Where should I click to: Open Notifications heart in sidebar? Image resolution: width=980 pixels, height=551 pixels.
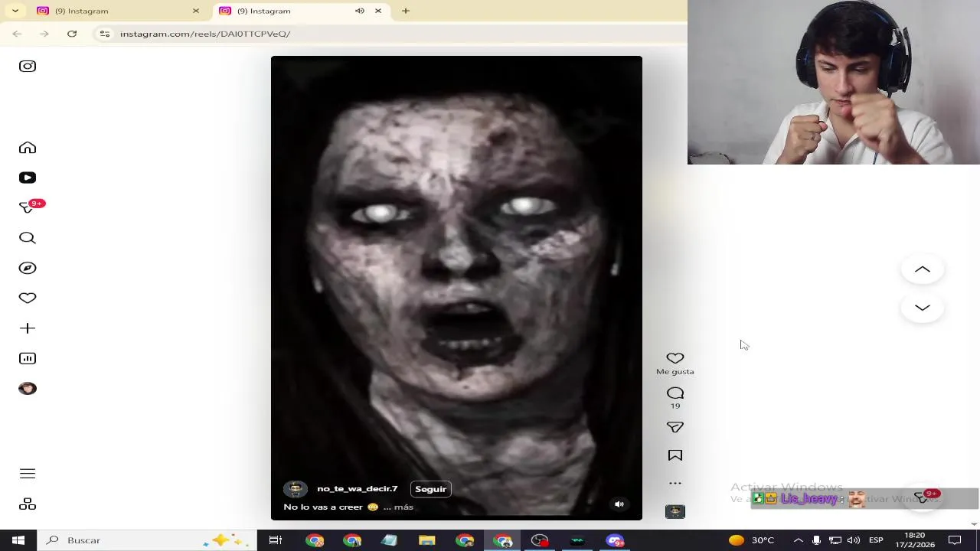(28, 298)
